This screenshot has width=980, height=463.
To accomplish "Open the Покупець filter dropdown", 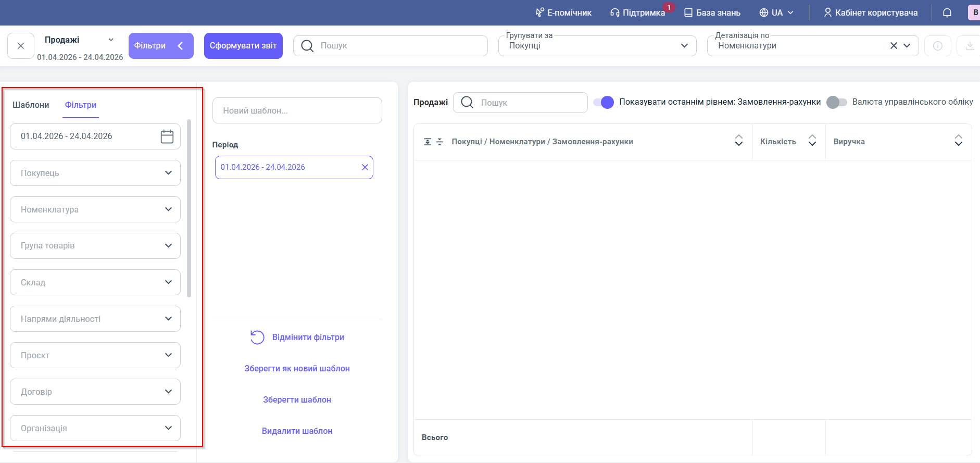I will coord(95,173).
